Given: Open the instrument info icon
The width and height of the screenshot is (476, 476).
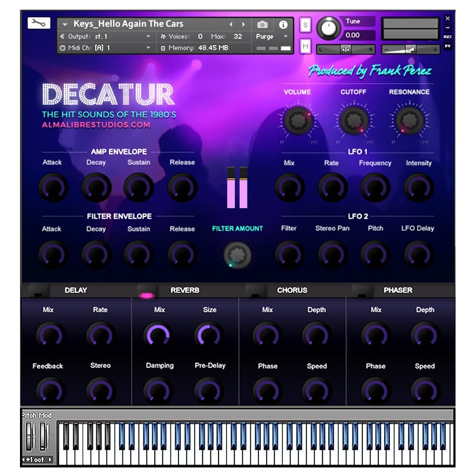Looking at the screenshot, I should [283, 25].
